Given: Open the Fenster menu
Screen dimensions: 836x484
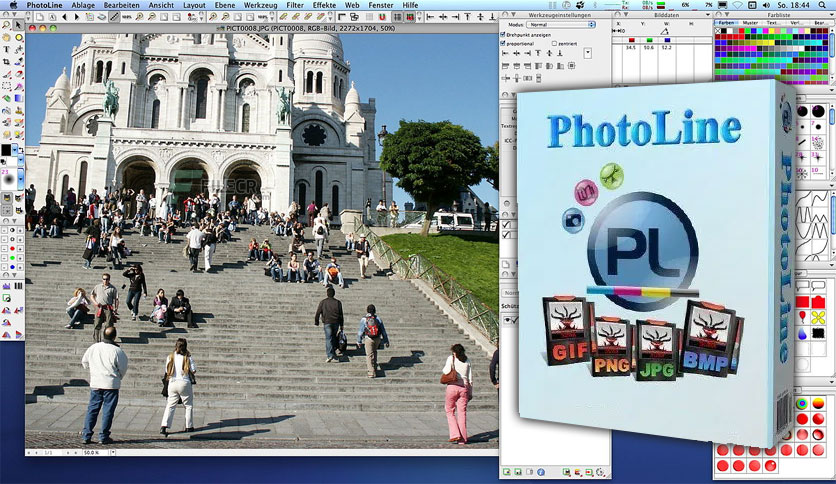Looking at the screenshot, I should click(x=381, y=5).
